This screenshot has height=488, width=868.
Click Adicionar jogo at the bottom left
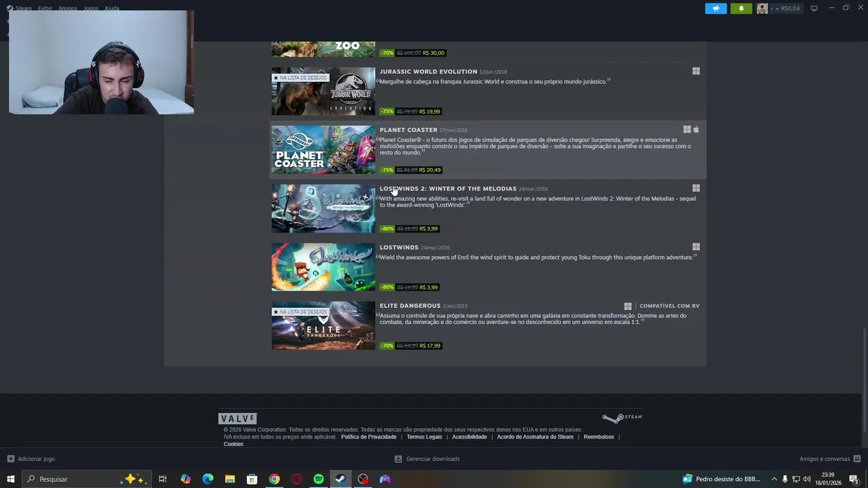pos(31,459)
